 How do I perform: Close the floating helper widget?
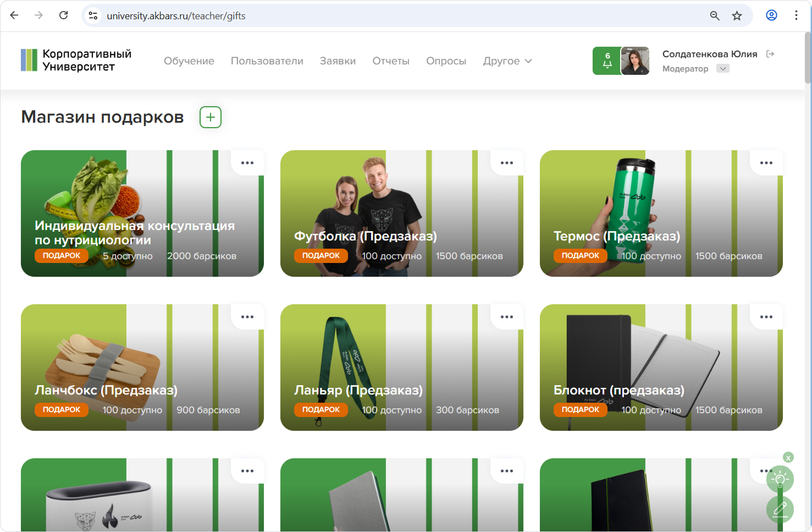(788, 458)
